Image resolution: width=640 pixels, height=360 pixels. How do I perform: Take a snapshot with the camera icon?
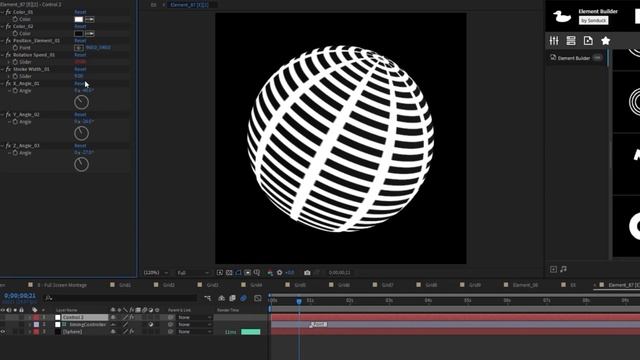(307, 272)
